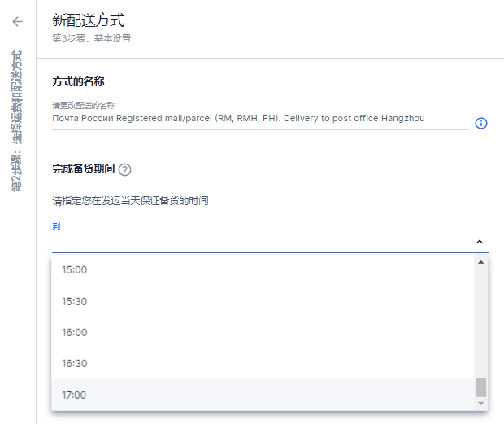Choose the 15:30 option
This screenshot has width=504, height=424.
pyautogui.click(x=263, y=301)
